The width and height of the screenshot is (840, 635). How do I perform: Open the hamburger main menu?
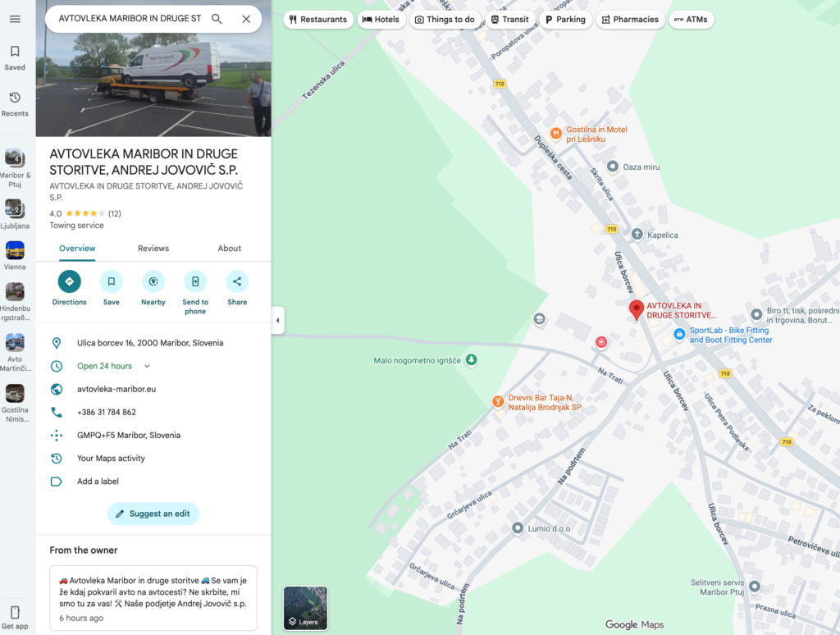click(x=15, y=20)
